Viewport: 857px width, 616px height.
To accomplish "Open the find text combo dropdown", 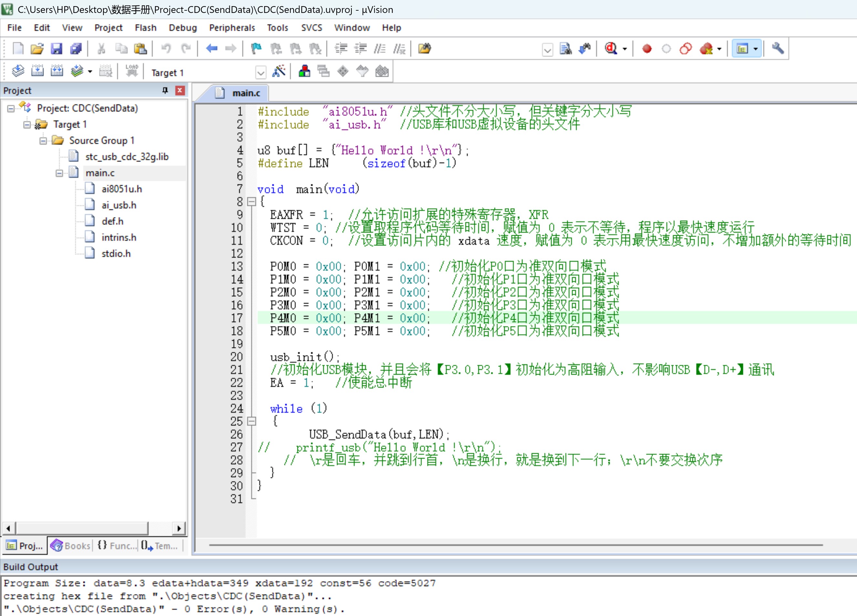I will [548, 49].
